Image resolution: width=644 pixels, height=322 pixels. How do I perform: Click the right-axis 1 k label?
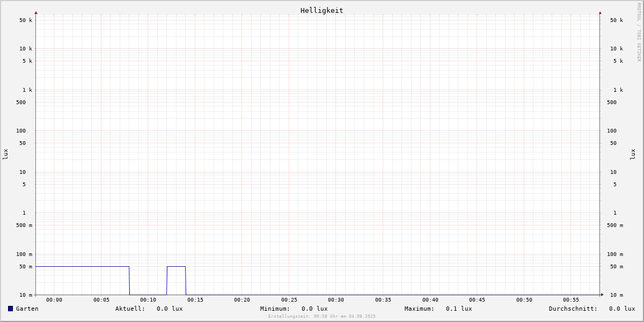[618, 90]
